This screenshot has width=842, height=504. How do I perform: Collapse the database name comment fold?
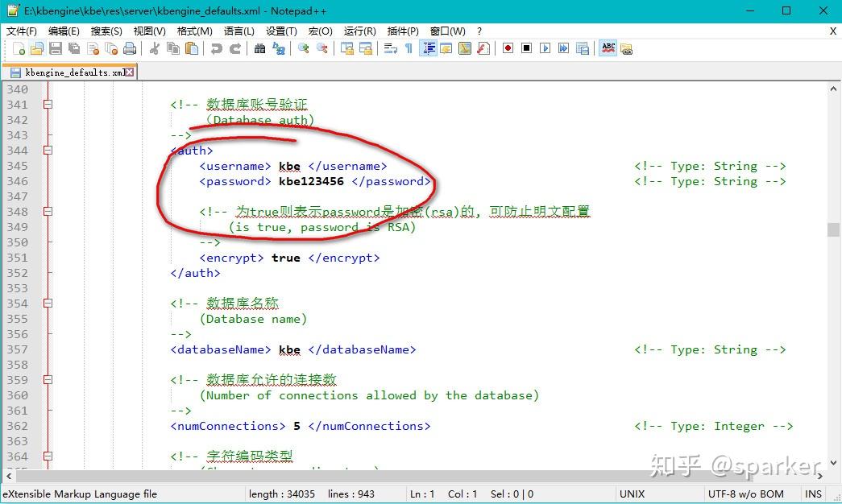pyautogui.click(x=46, y=302)
